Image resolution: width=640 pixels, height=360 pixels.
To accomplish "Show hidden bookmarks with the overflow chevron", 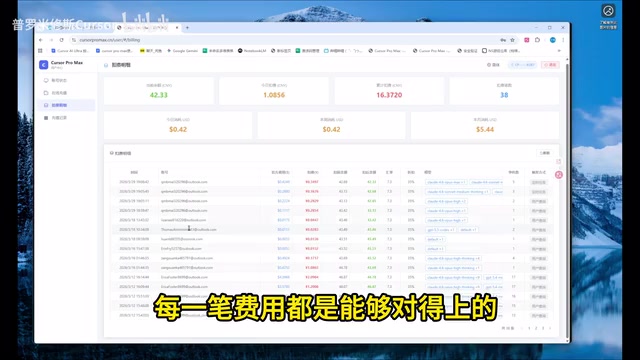I will (x=559, y=51).
